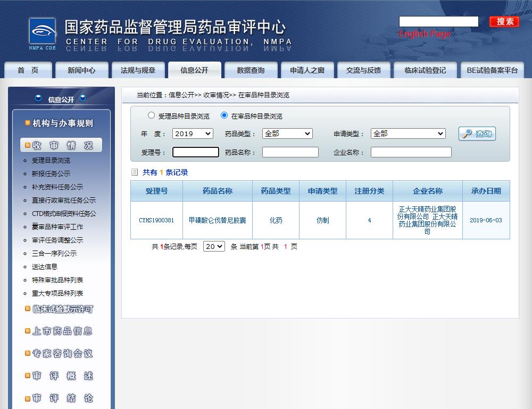The width and height of the screenshot is (532, 409).
Task: Expand the 上市药品信息 sidebar section
Action: pyautogui.click(x=62, y=331)
